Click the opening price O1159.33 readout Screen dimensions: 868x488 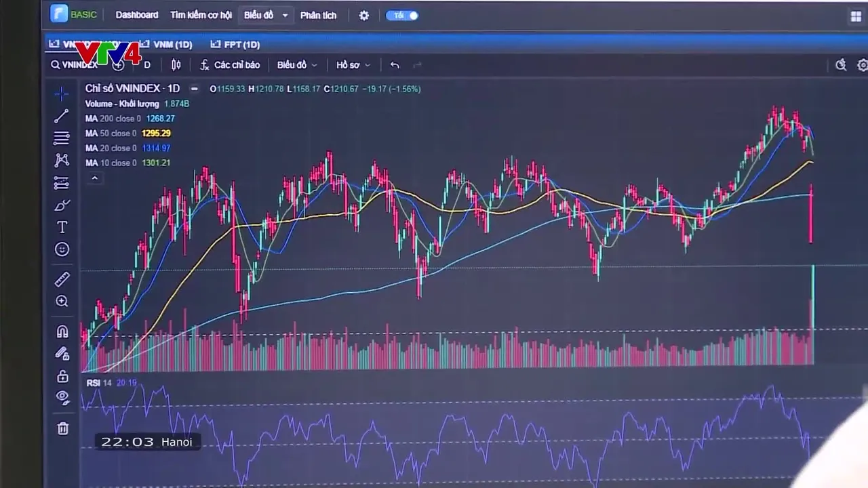[x=227, y=89]
